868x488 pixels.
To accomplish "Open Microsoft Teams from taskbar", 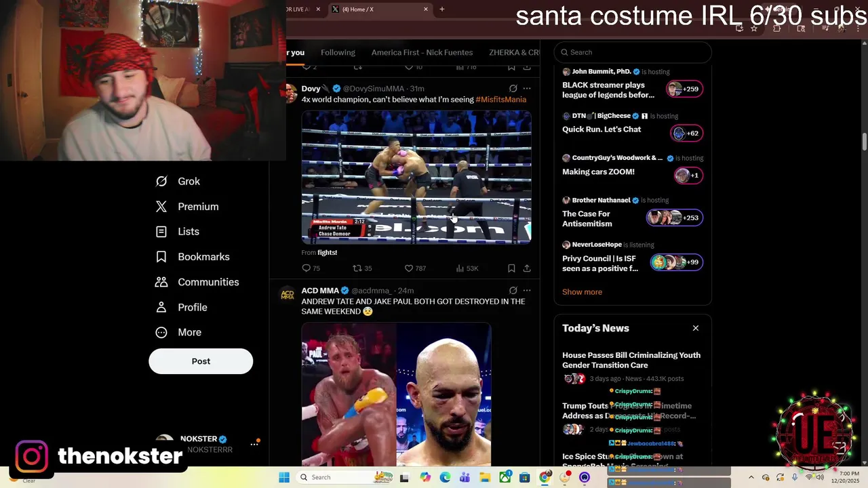I will pos(465,478).
